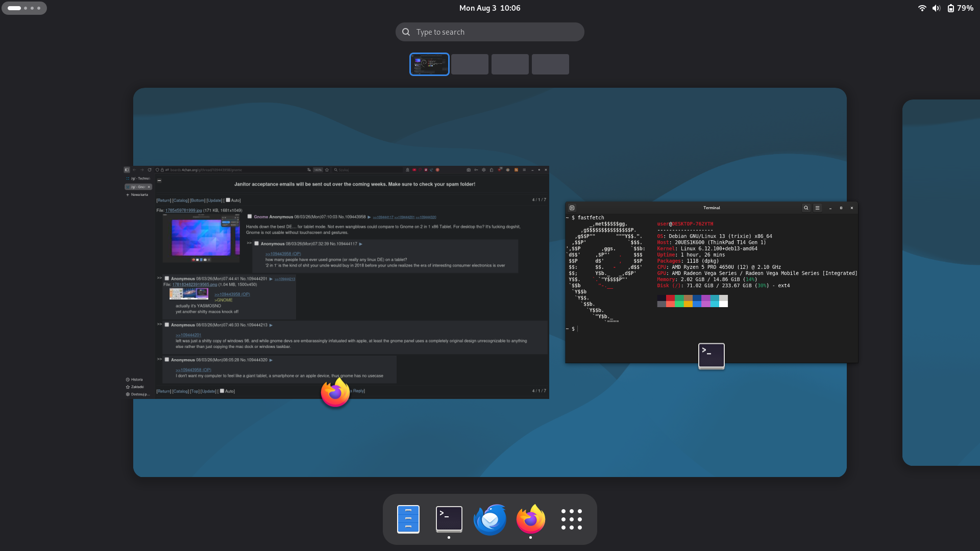Click Firefox back arrow
Screen dimensions: 980x551
(135, 170)
